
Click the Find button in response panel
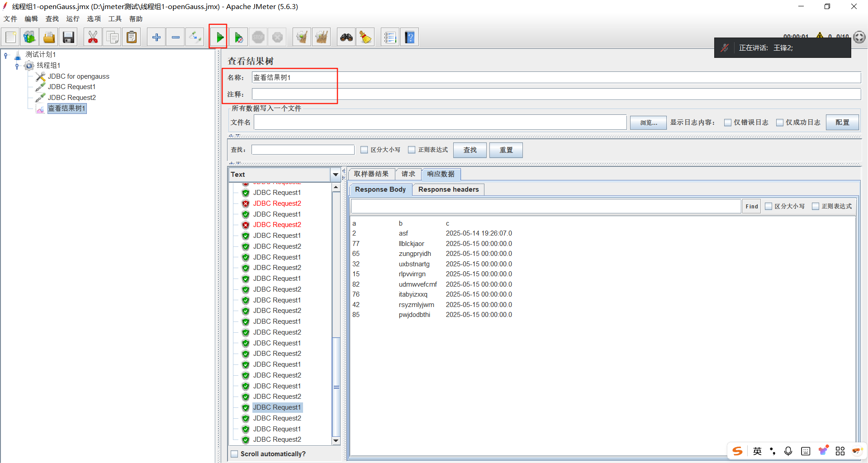pos(752,207)
